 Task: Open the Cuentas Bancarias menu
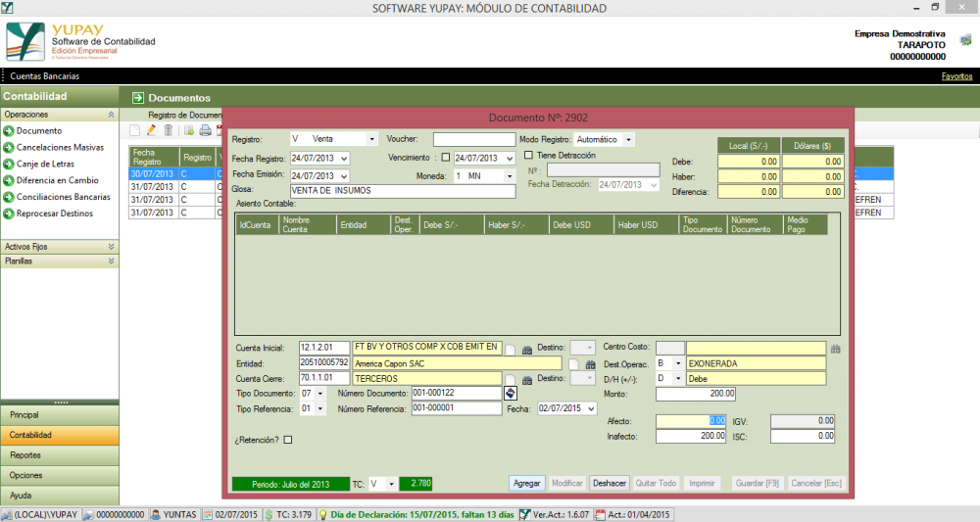click(x=44, y=76)
